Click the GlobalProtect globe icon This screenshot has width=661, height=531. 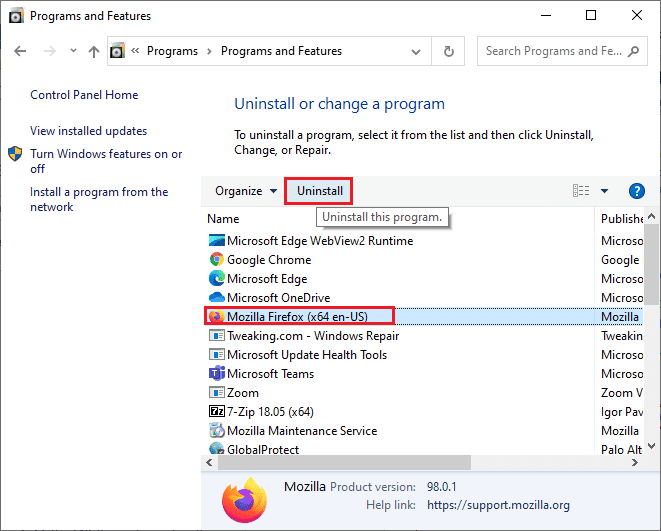(x=217, y=448)
